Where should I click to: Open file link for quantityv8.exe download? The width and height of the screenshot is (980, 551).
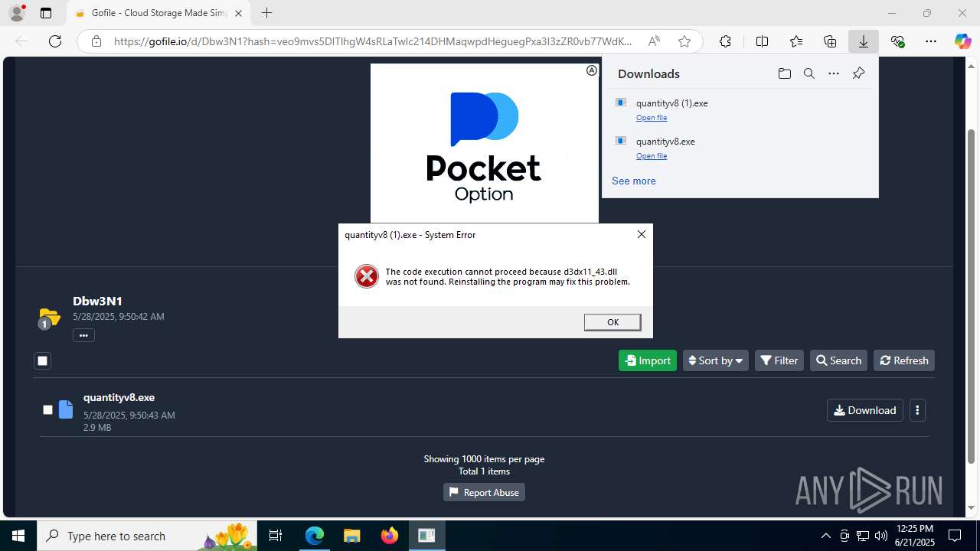[x=652, y=156]
